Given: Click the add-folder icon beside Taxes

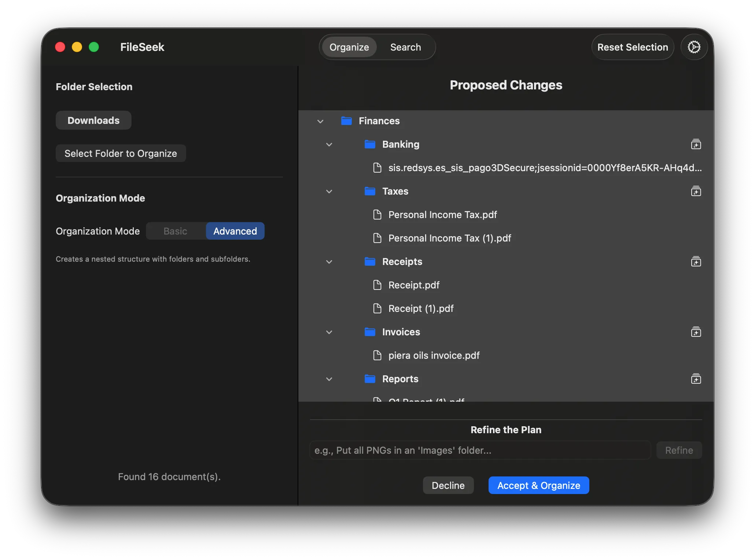Looking at the screenshot, I should tap(696, 191).
